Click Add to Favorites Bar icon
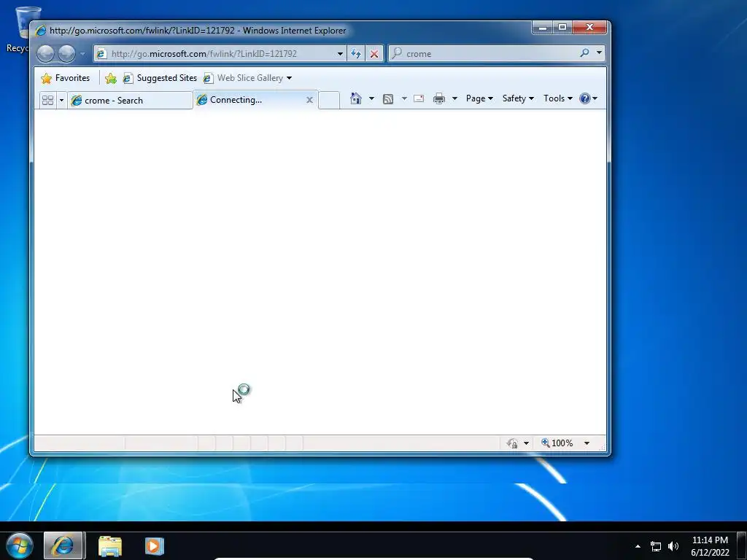The image size is (747, 560). coord(111,78)
